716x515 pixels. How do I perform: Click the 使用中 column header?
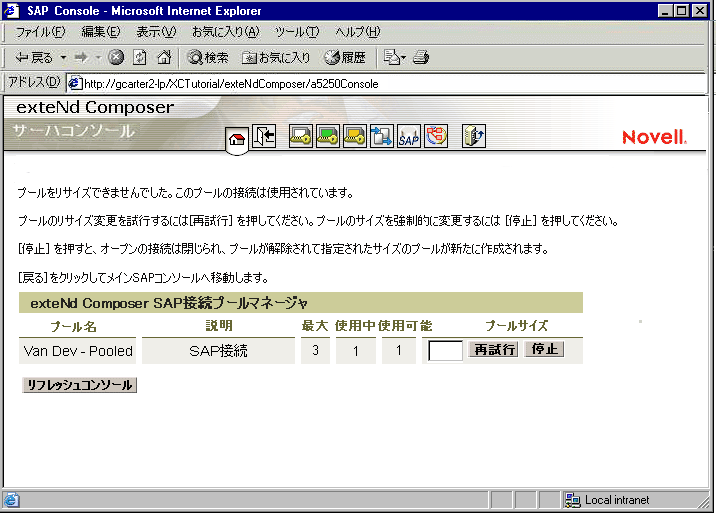(355, 326)
